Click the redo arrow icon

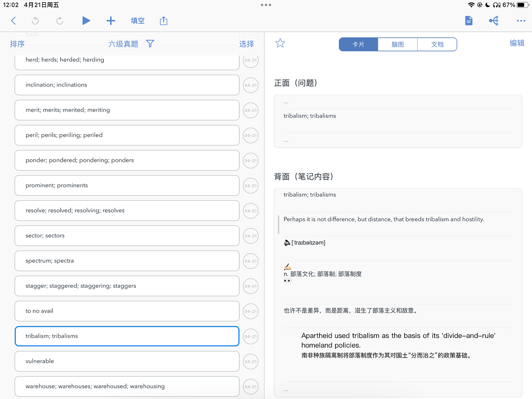pos(59,21)
